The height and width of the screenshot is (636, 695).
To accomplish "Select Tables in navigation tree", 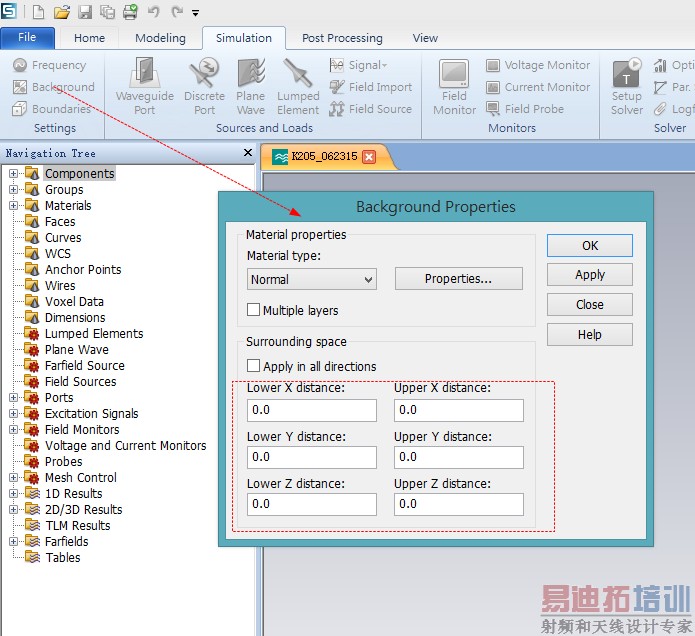I will pyautogui.click(x=62, y=557).
